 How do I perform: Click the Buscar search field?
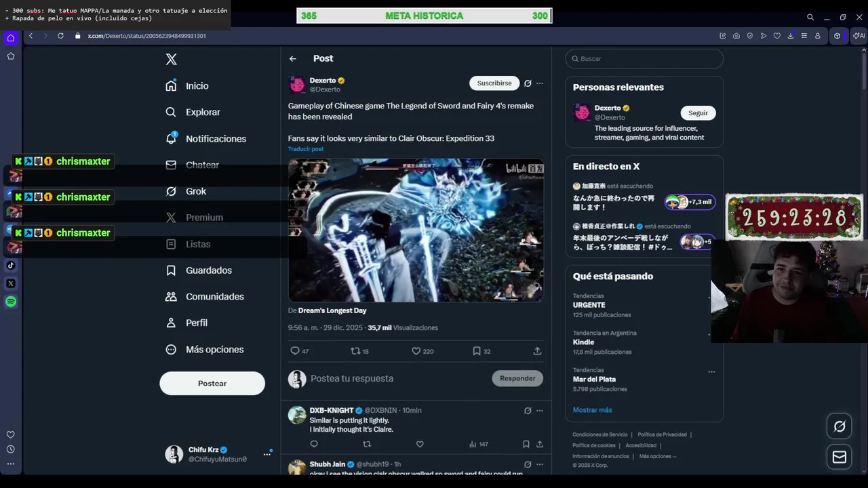644,59
